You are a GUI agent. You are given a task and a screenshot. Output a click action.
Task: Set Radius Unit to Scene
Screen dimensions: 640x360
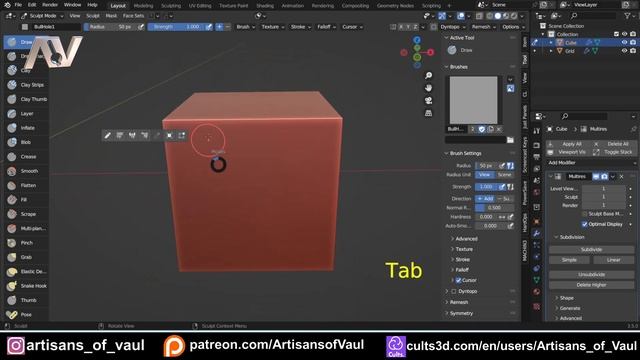[504, 175]
